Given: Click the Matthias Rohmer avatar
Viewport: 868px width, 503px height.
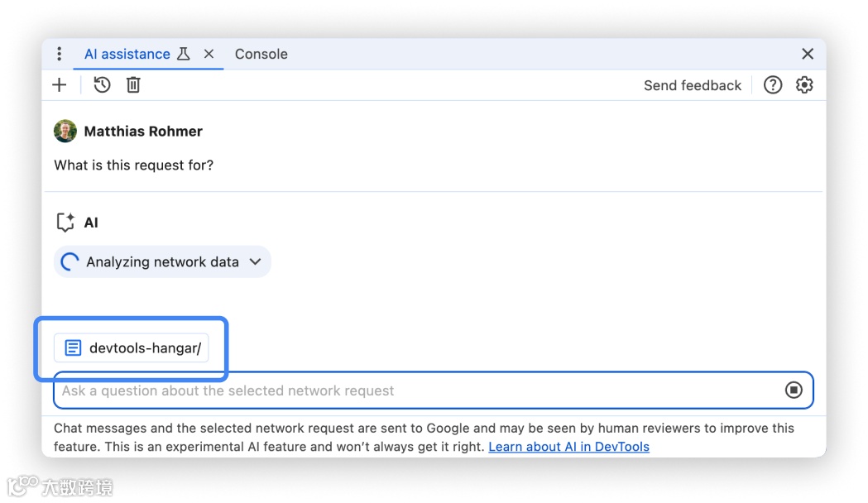Looking at the screenshot, I should (65, 131).
